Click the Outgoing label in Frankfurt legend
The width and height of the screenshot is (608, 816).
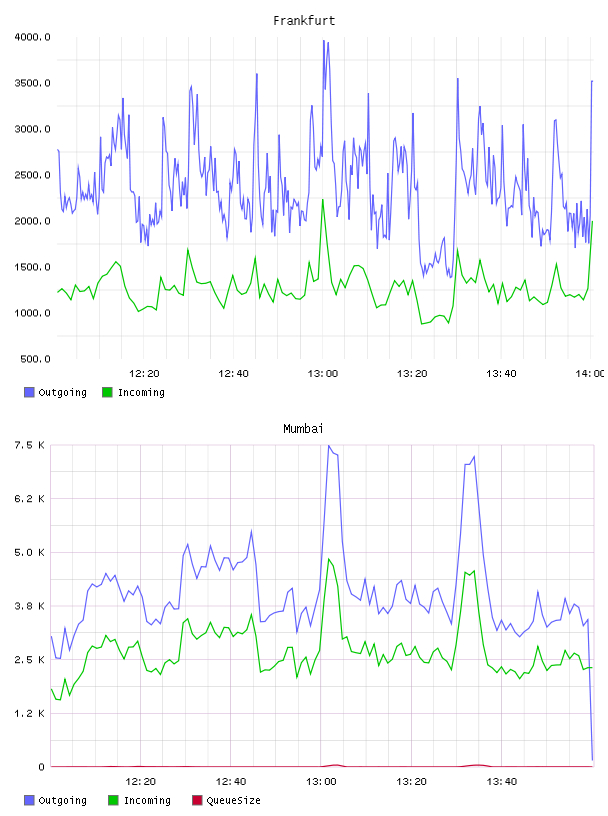tap(62, 392)
